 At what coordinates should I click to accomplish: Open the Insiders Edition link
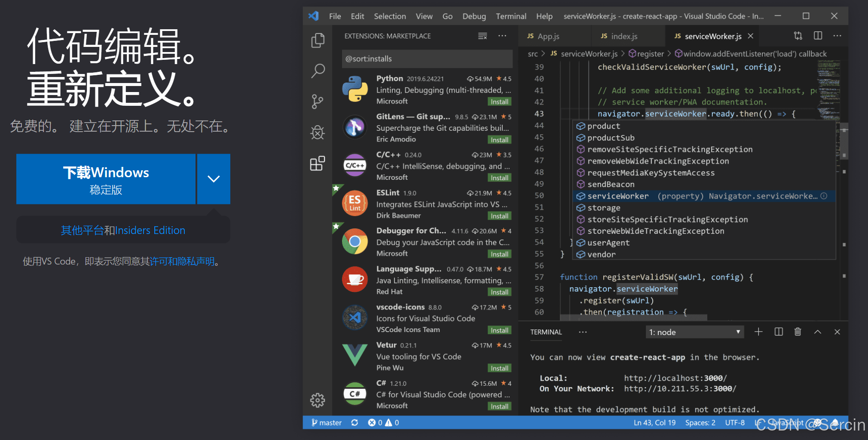coord(150,231)
